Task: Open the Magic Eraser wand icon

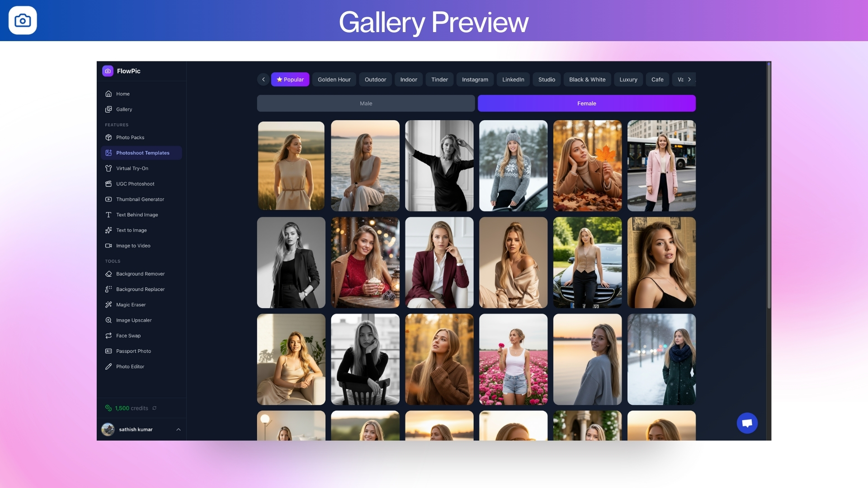Action: (108, 305)
